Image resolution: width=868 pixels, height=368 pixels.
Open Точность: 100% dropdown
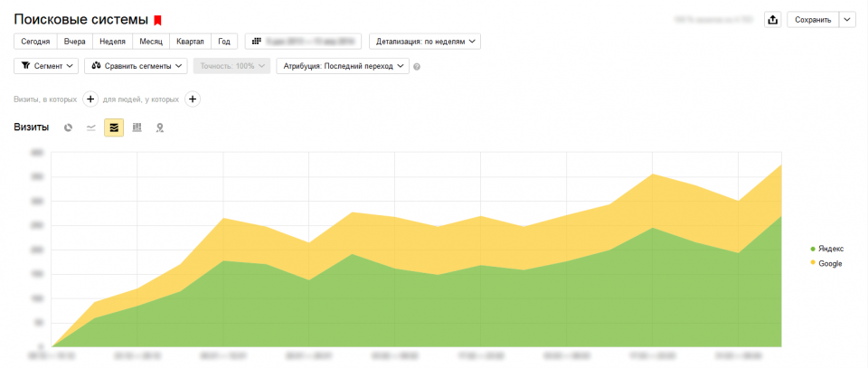[232, 66]
